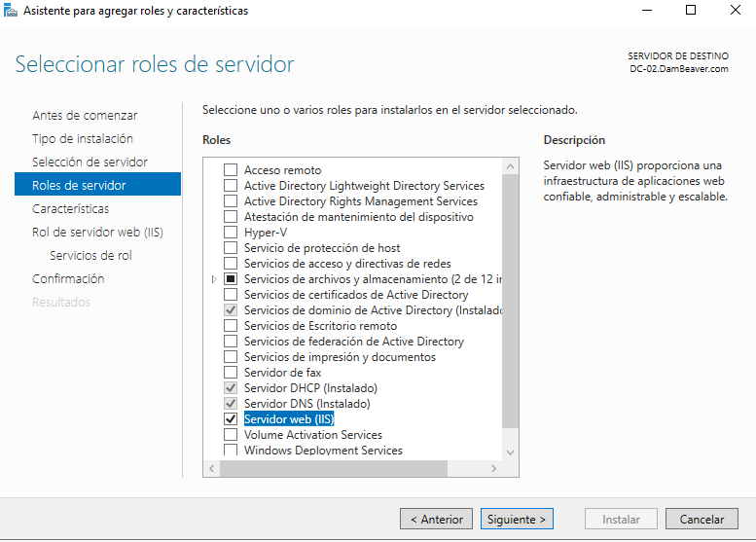Expand Servicios de archivos y almacenamiento node
The width and height of the screenshot is (756, 542).
[214, 279]
